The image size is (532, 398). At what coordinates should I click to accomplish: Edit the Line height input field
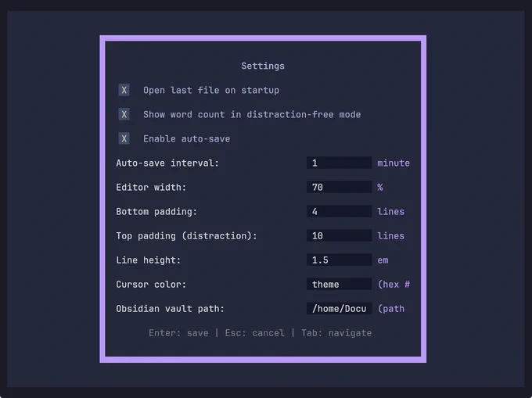point(340,260)
